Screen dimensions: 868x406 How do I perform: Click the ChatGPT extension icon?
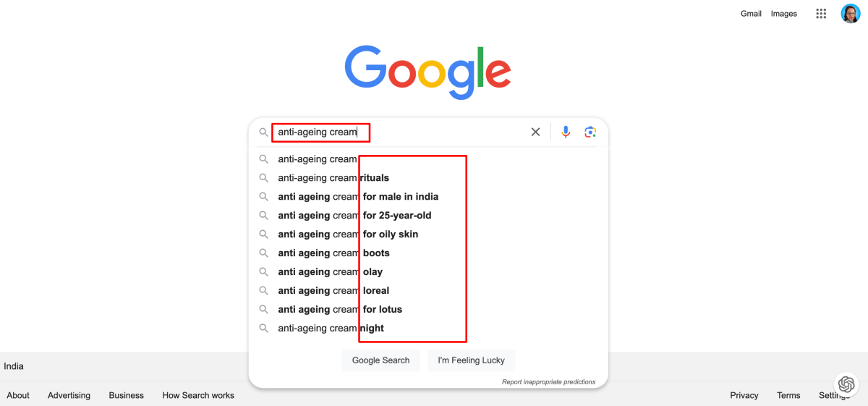pos(846,384)
